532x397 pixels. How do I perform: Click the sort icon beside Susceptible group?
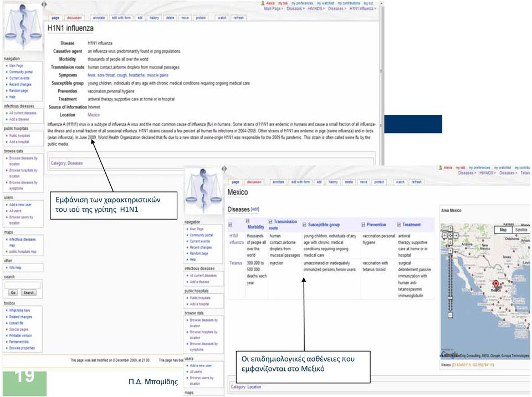(304, 225)
